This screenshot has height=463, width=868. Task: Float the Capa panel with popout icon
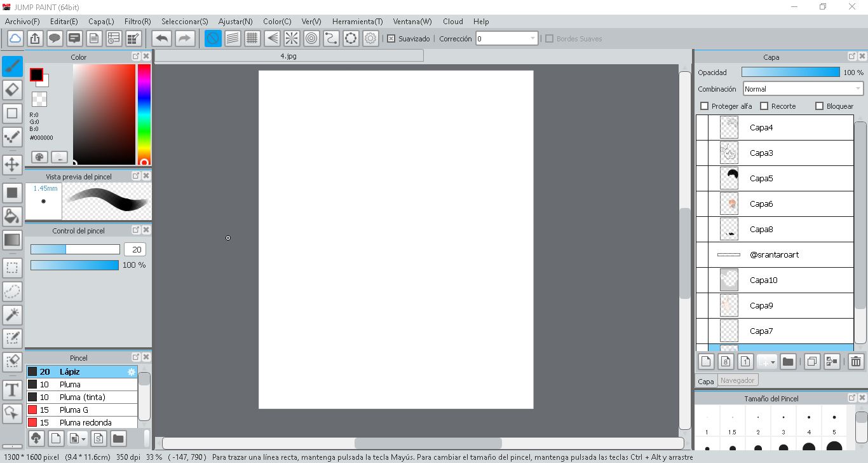(852, 57)
